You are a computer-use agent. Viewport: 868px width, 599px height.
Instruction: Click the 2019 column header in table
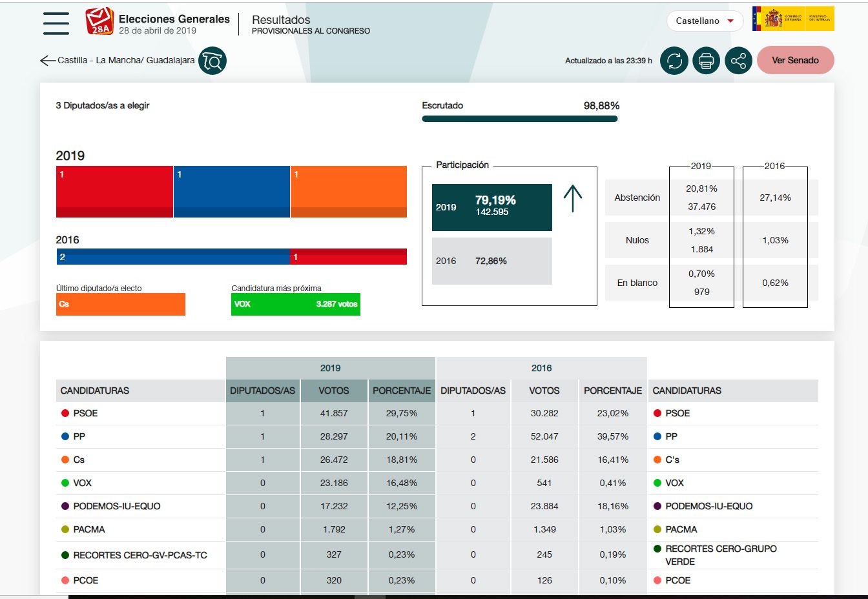(x=330, y=368)
